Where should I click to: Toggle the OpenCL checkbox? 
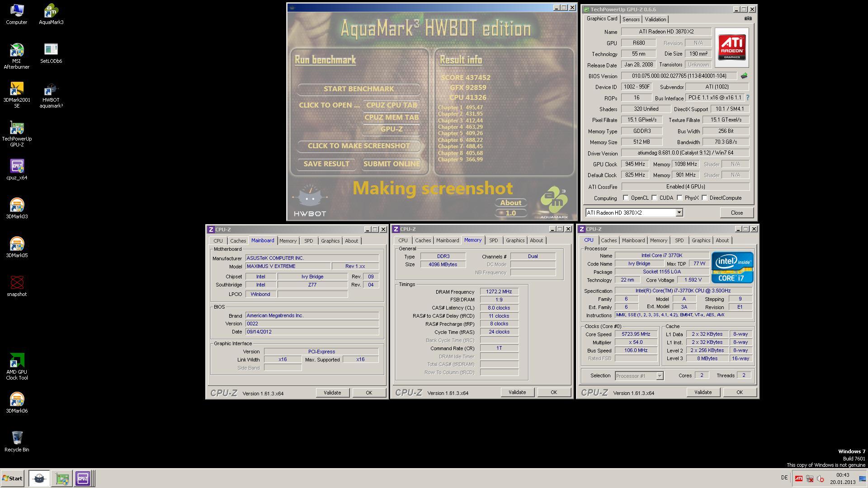pyautogui.click(x=626, y=198)
